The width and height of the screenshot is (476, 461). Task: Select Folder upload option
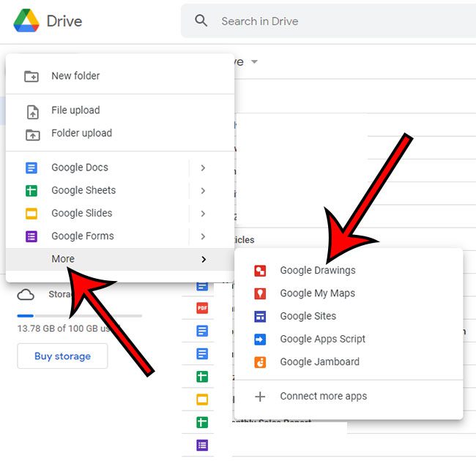[120, 133]
